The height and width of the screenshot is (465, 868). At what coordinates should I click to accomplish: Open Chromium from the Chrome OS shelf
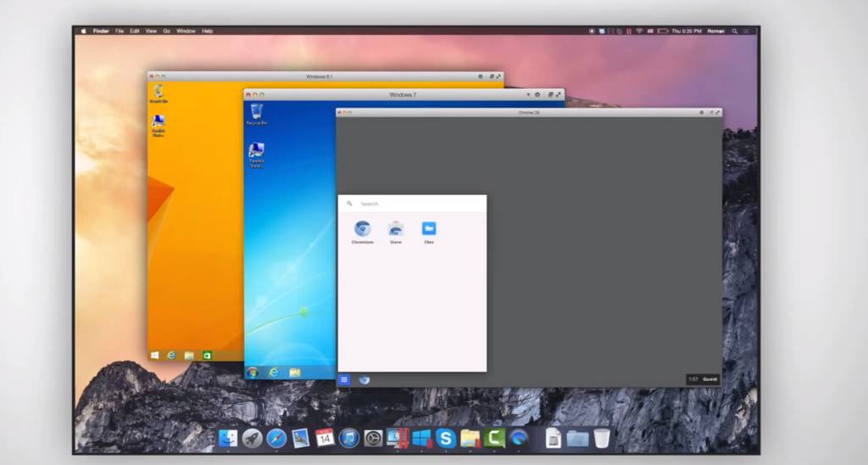point(364,379)
